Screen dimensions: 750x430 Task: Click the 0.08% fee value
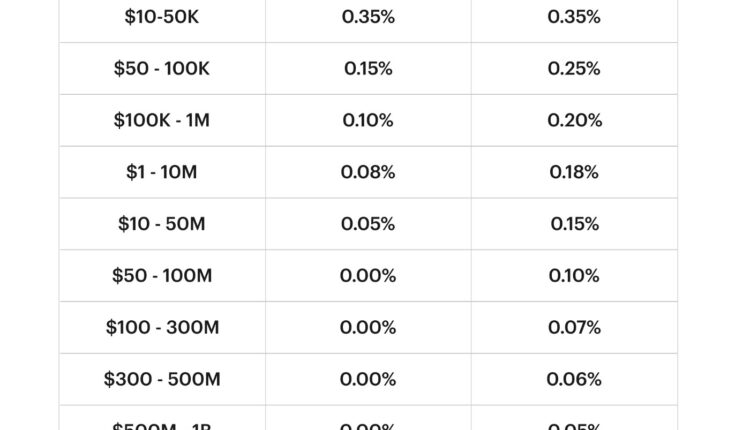(368, 172)
